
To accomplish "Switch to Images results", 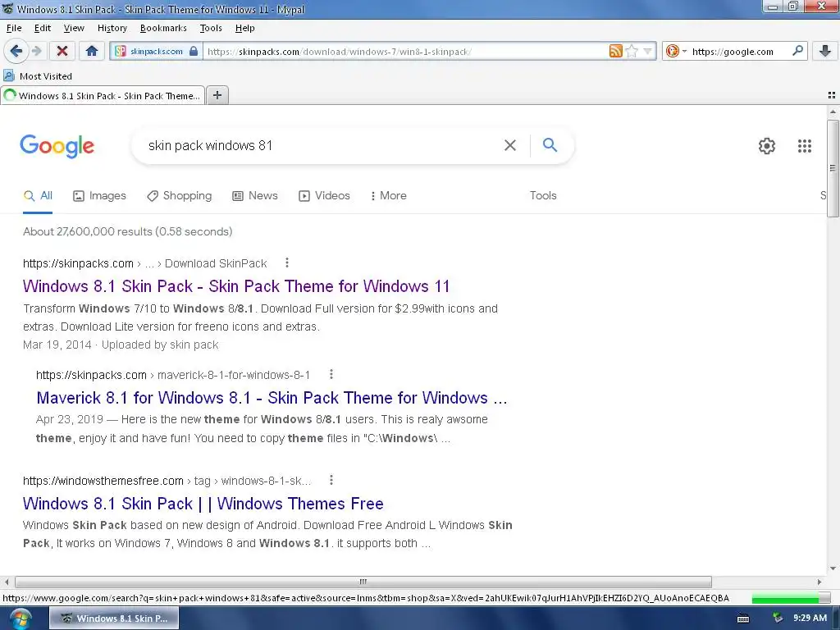I will coord(99,196).
